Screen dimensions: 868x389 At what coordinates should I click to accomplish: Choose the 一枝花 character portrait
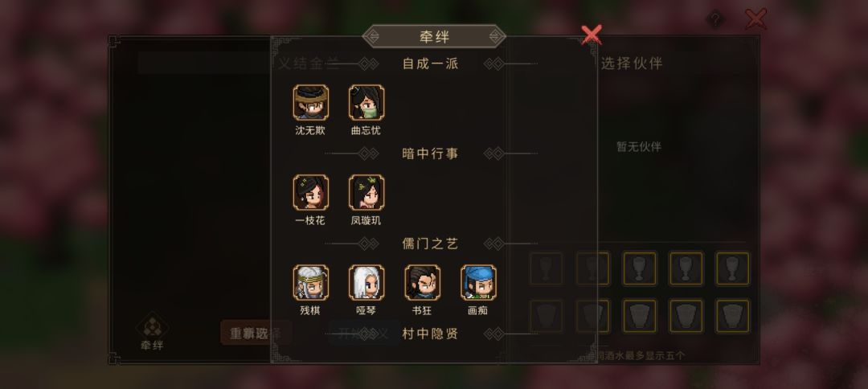310,193
